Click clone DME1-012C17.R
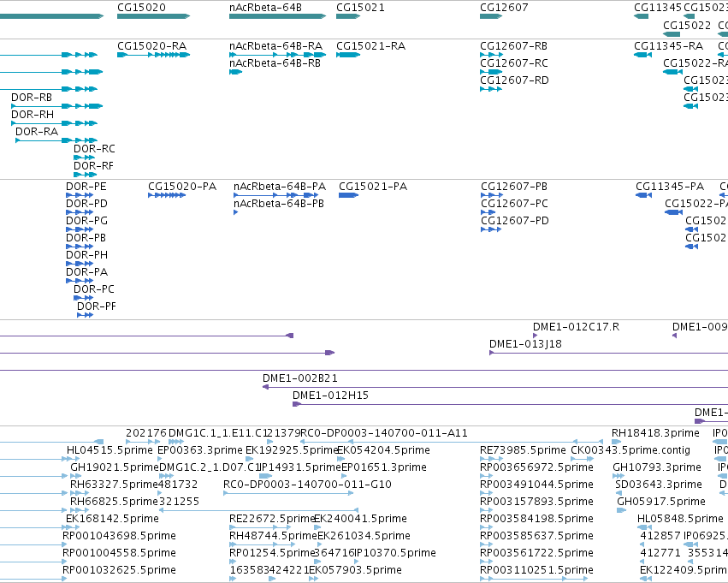 [x=576, y=327]
